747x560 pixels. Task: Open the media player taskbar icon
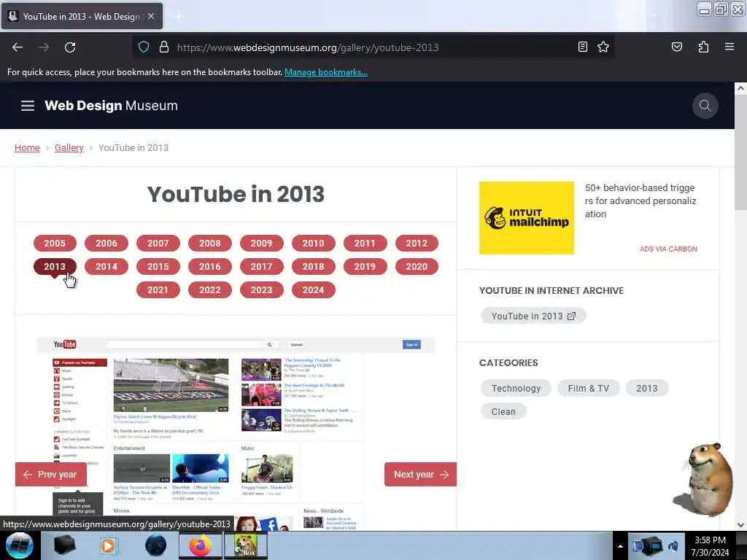coord(108,545)
